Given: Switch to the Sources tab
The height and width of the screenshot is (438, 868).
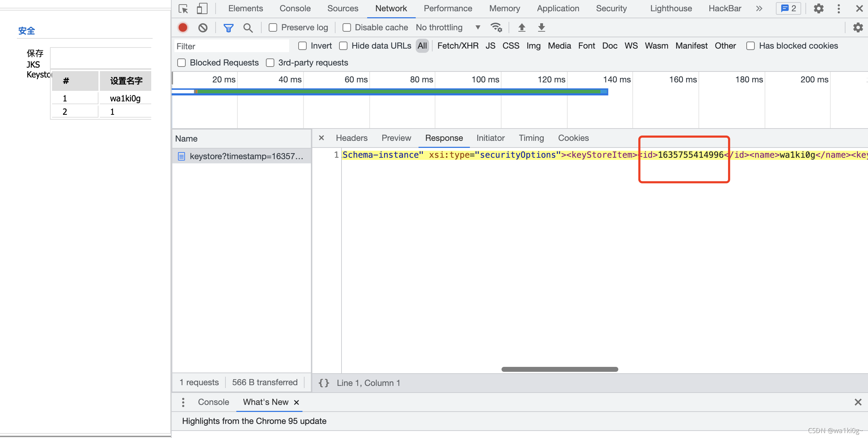Looking at the screenshot, I should pyautogui.click(x=343, y=8).
